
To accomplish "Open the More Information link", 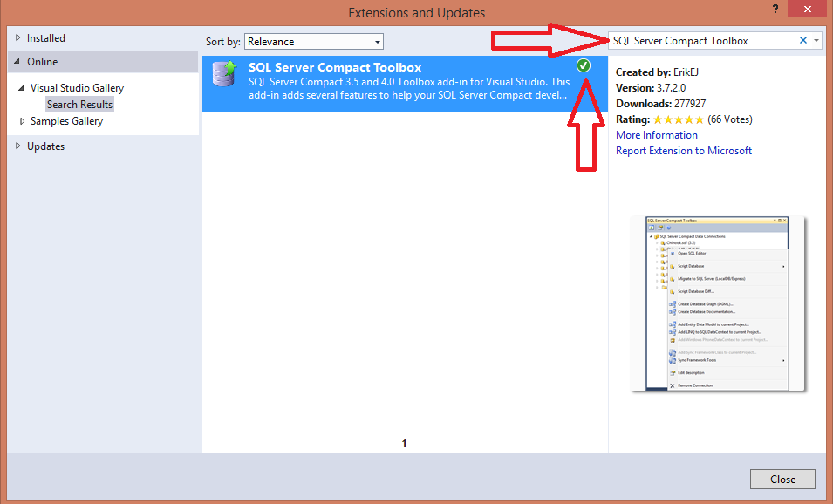I will pyautogui.click(x=656, y=134).
